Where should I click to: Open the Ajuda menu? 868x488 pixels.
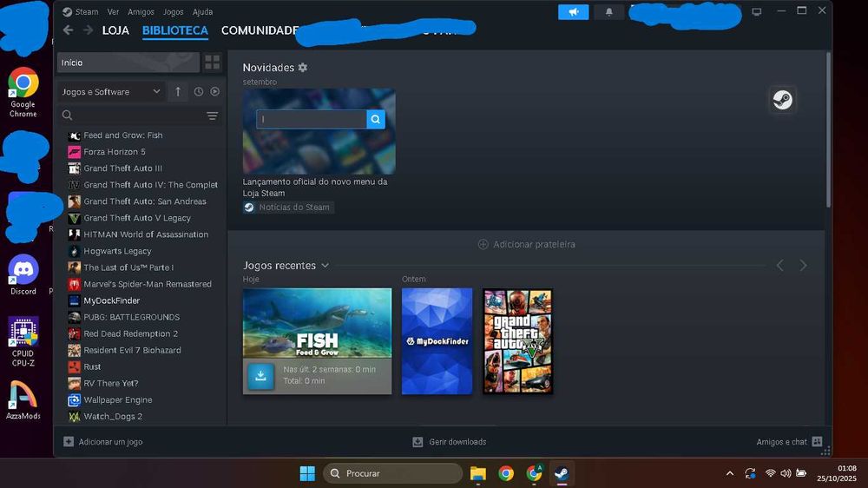pos(202,11)
